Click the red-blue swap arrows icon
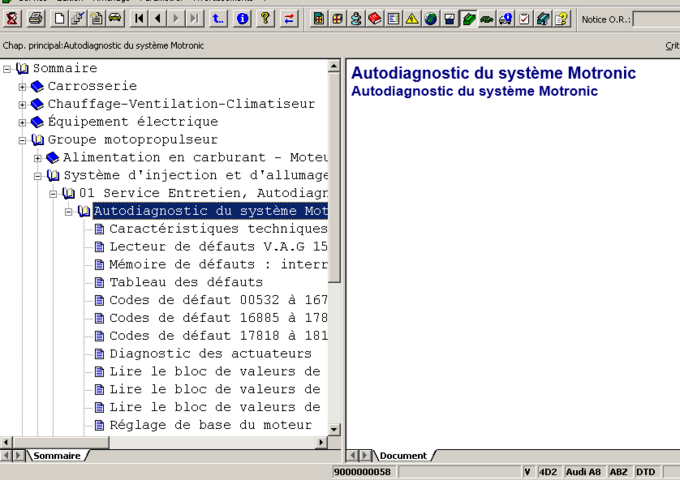The height and width of the screenshot is (480, 680). tap(289, 19)
